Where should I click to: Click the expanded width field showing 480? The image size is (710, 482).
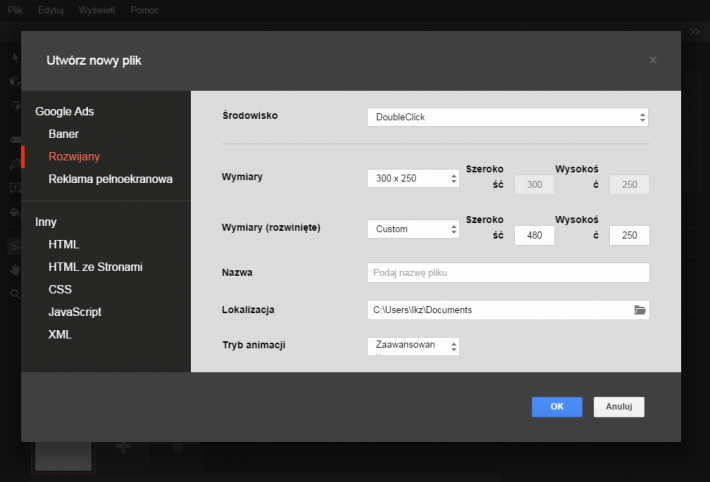click(x=534, y=236)
